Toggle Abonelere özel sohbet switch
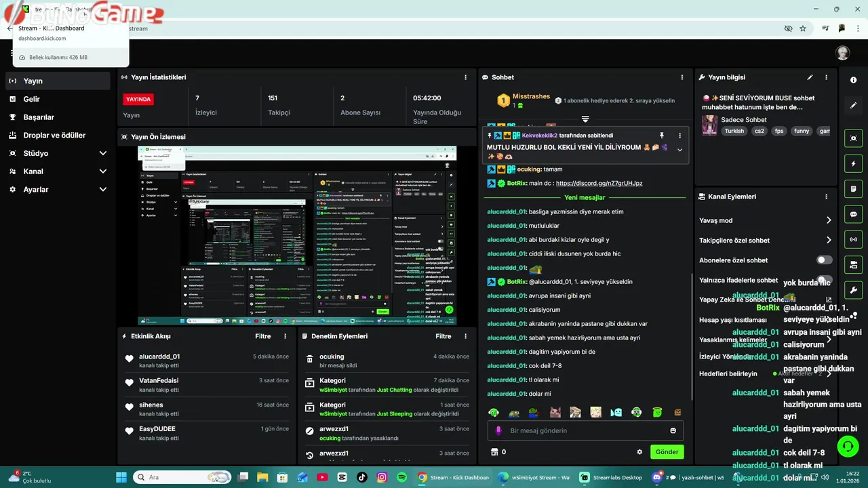 (x=824, y=260)
